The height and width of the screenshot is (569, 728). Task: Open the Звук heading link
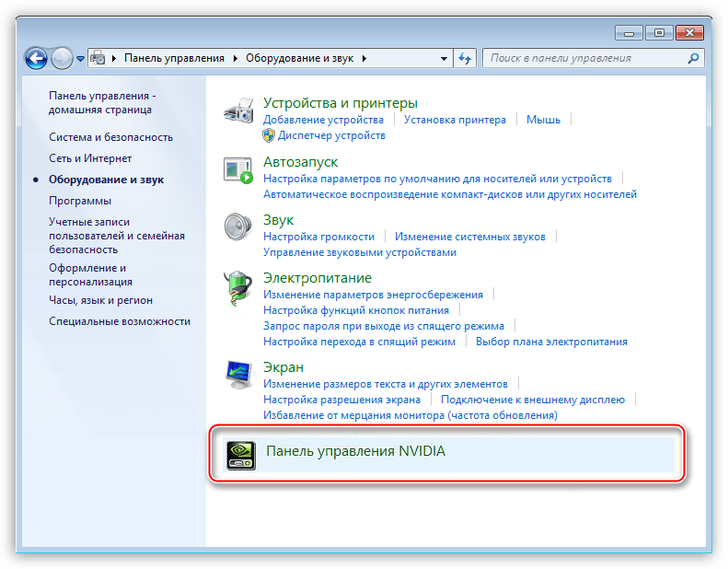pyautogui.click(x=278, y=220)
